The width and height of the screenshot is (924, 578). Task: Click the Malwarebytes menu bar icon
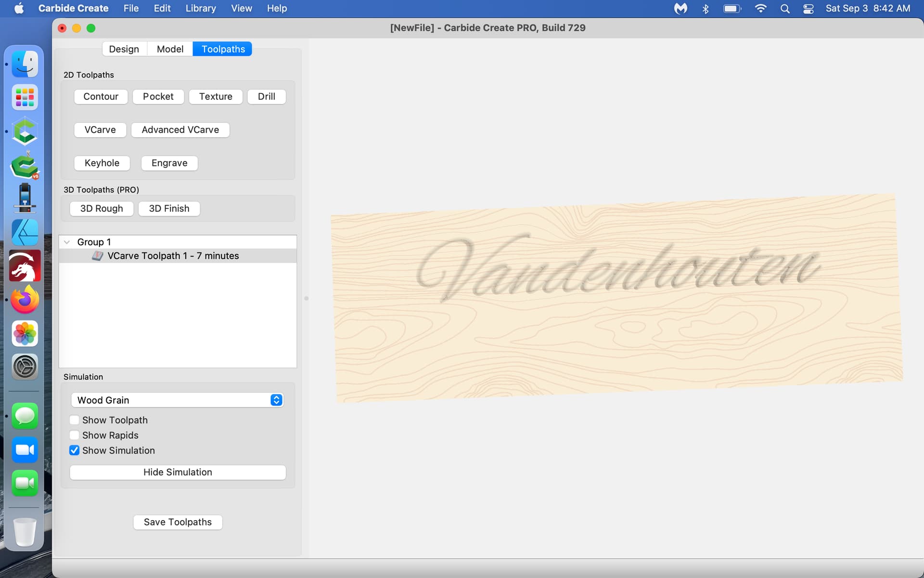click(680, 8)
